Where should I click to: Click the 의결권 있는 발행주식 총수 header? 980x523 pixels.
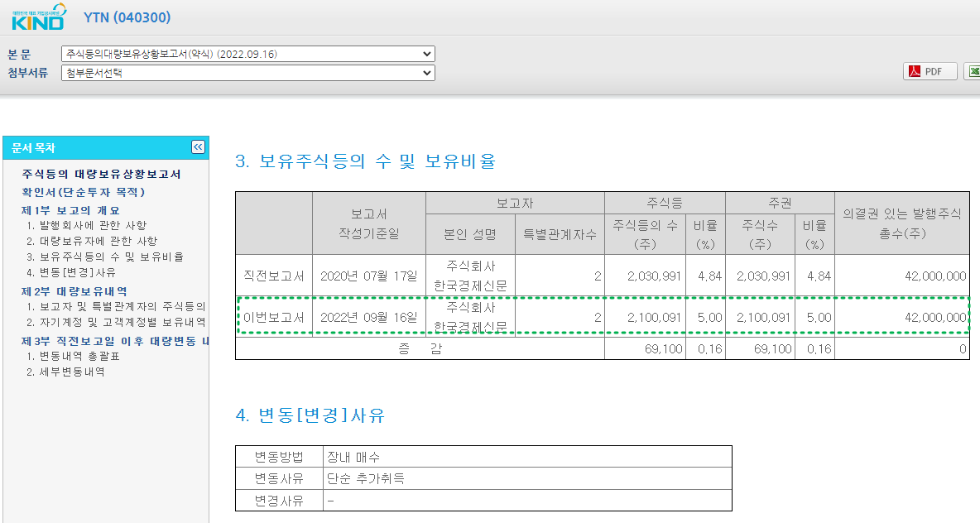coord(902,223)
